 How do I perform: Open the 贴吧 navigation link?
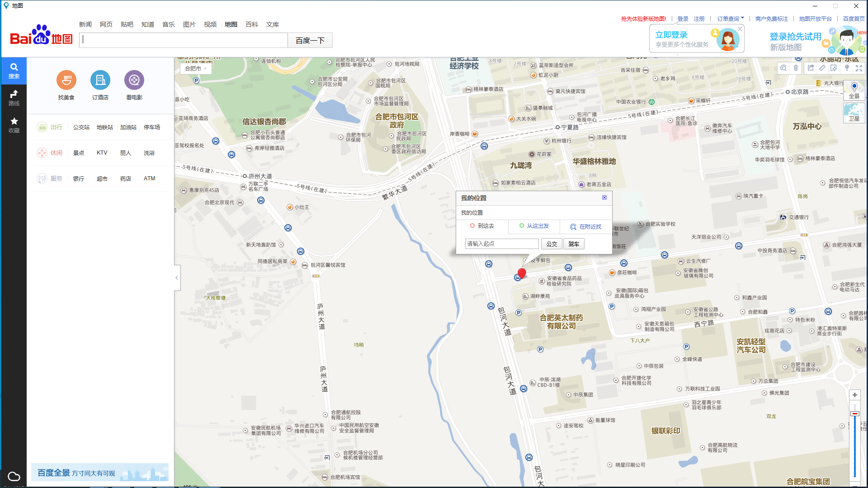(x=127, y=24)
